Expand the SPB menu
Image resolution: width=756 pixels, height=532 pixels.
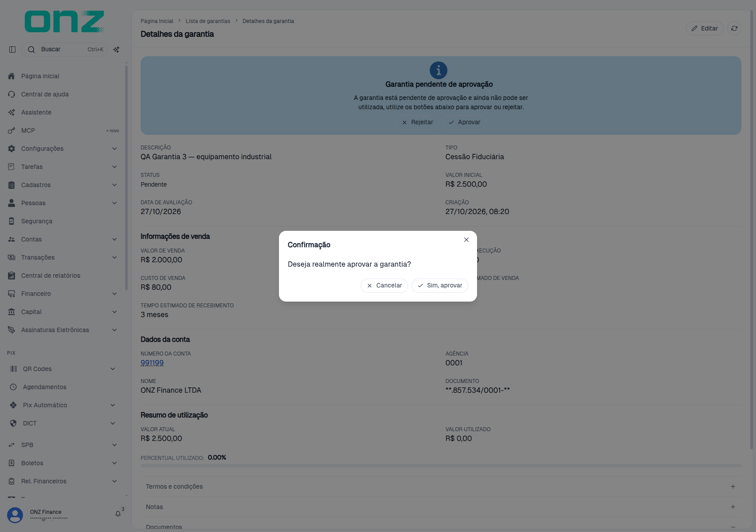(63, 445)
